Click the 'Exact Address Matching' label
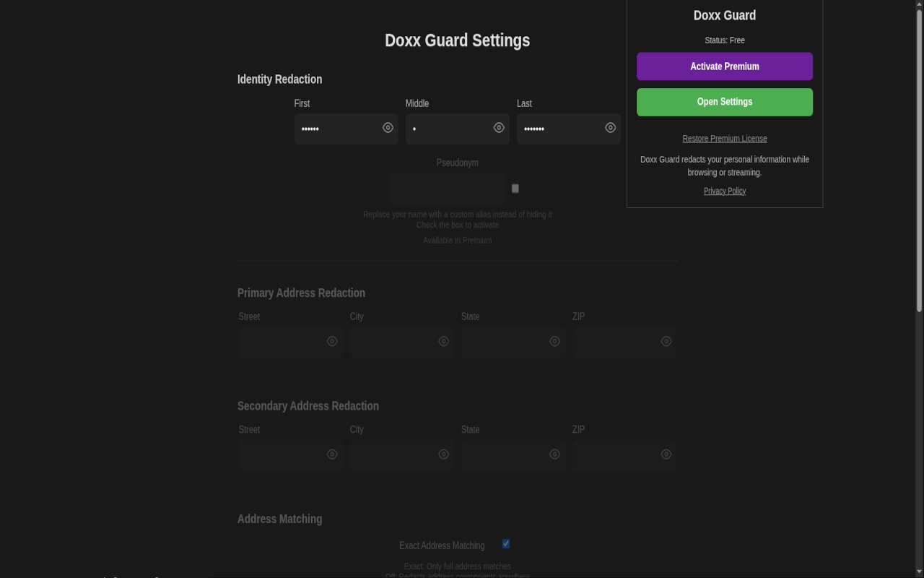The image size is (924, 578). coord(442,545)
